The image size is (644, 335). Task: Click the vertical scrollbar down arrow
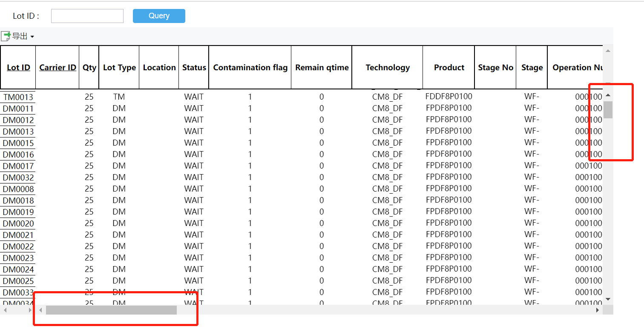pos(608,300)
